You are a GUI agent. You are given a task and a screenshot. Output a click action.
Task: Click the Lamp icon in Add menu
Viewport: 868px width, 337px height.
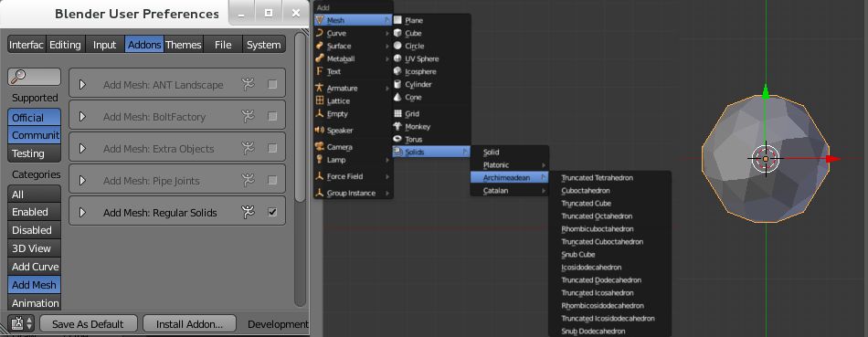tap(320, 160)
